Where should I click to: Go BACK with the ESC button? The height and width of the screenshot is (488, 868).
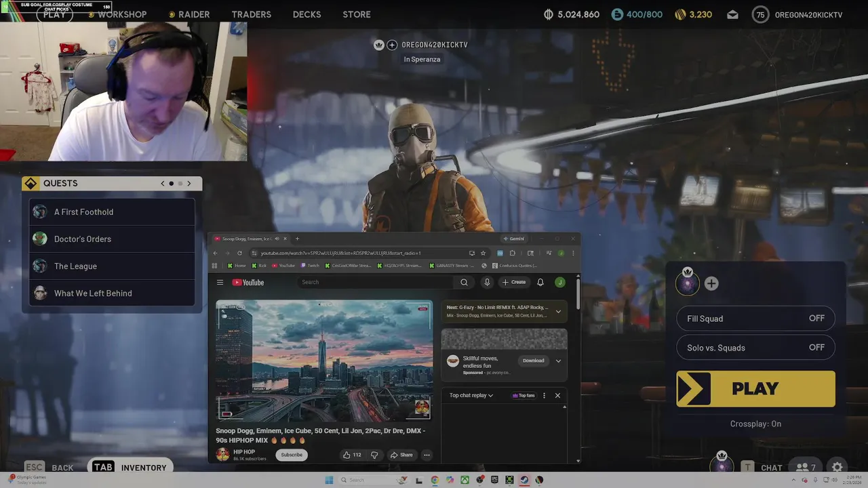(x=49, y=467)
